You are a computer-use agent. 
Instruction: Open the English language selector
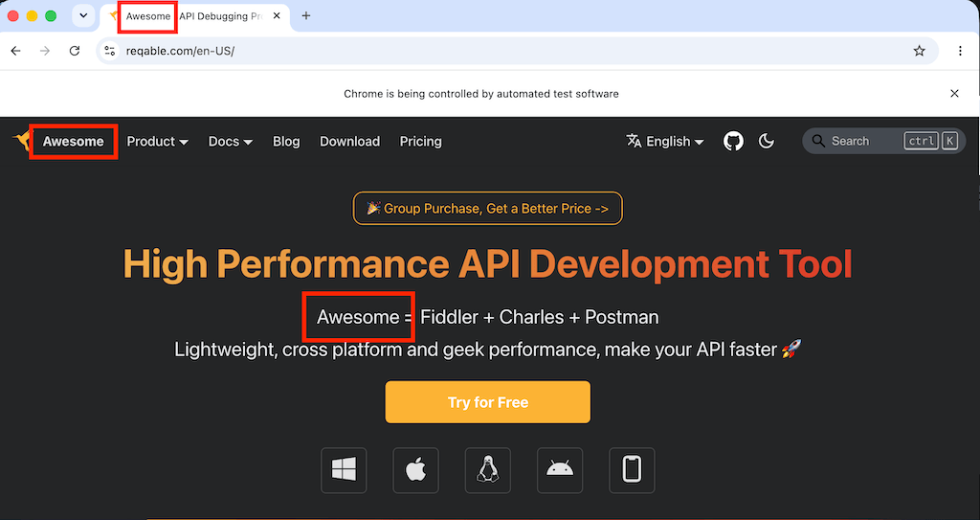coord(665,142)
